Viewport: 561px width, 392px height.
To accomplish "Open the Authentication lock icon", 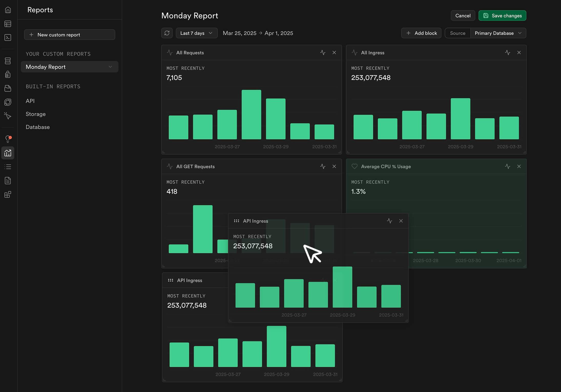I will pos(8,74).
